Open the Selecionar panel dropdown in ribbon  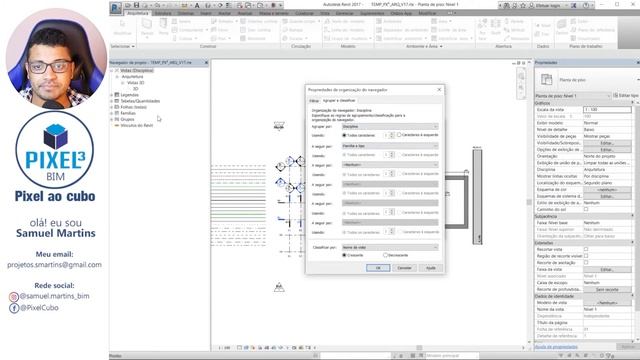122,47
